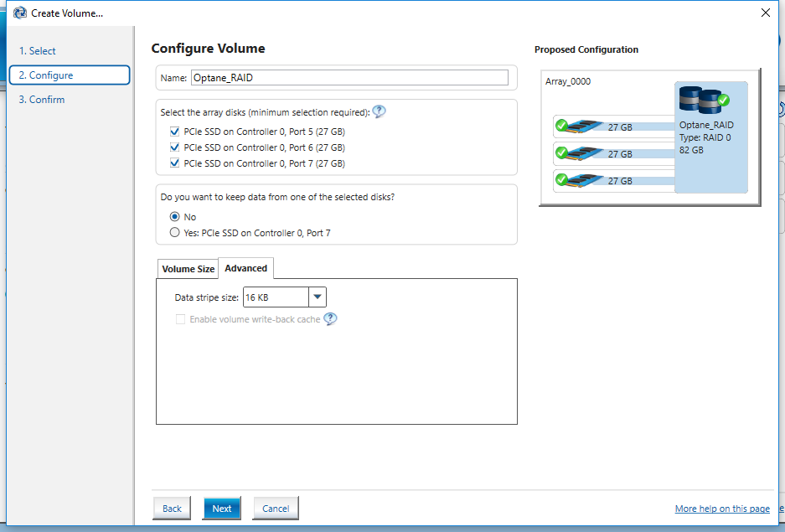Click the Optane_RAID volume icon in Proposed Configuration

pos(704,100)
